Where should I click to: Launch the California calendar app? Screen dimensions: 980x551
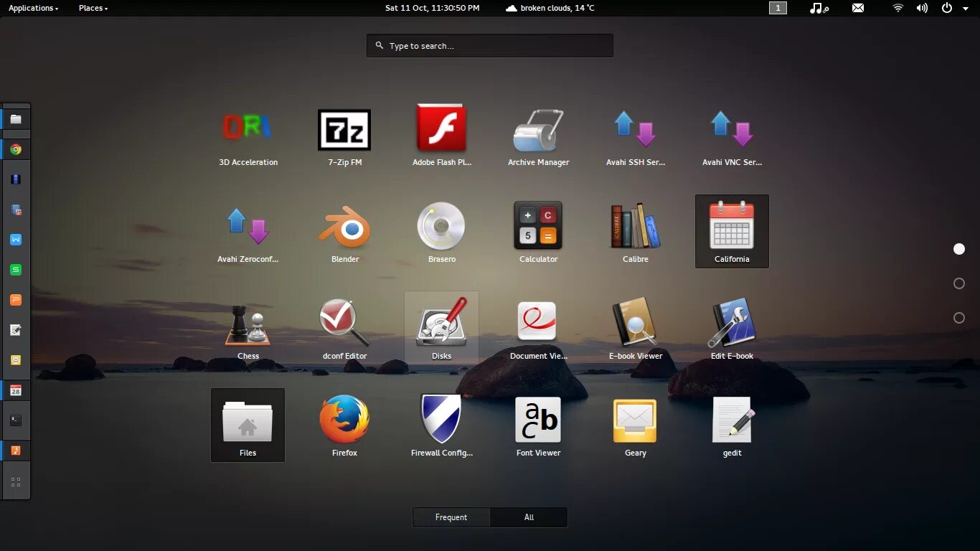(732, 232)
